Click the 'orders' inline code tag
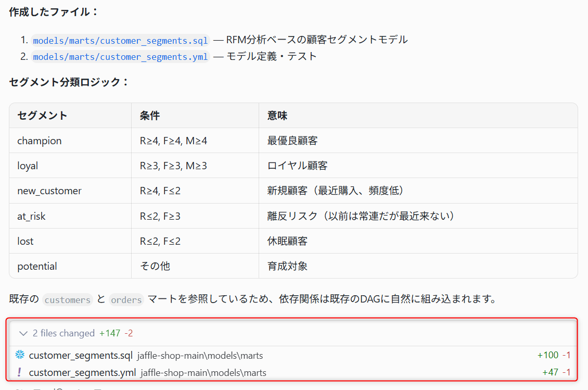588x390 pixels. 126,299
